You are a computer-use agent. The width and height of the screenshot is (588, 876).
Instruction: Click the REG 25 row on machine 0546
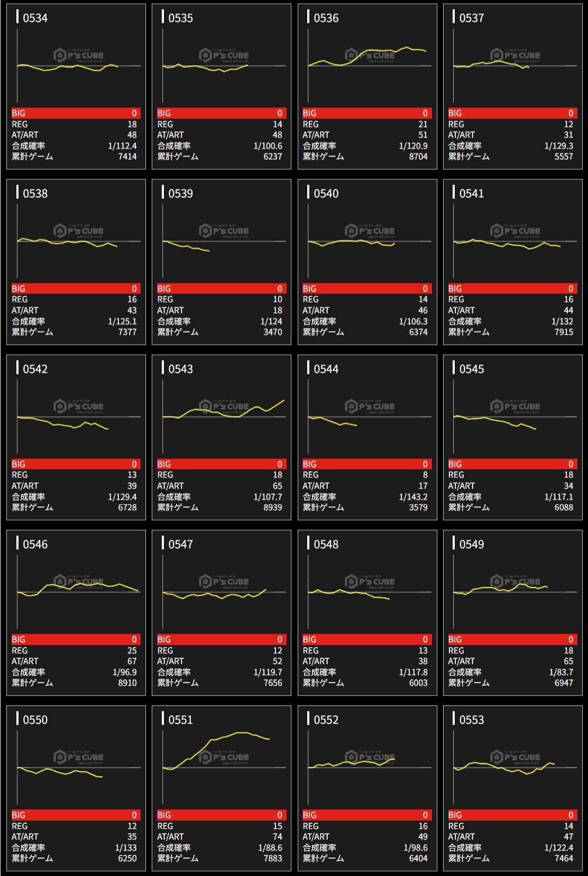[76, 651]
